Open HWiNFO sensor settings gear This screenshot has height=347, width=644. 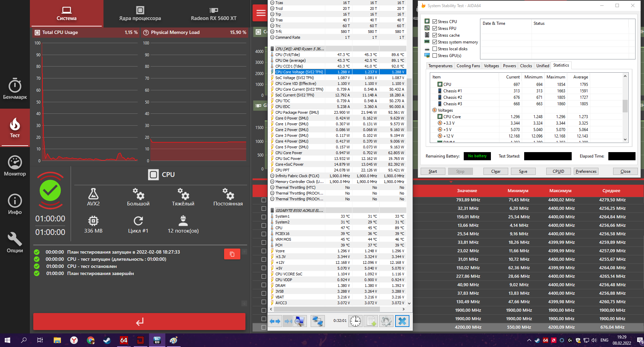pos(386,321)
